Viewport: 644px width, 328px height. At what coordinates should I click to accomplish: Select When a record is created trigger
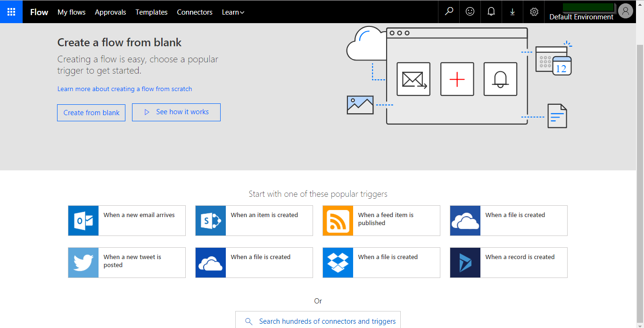pos(509,262)
